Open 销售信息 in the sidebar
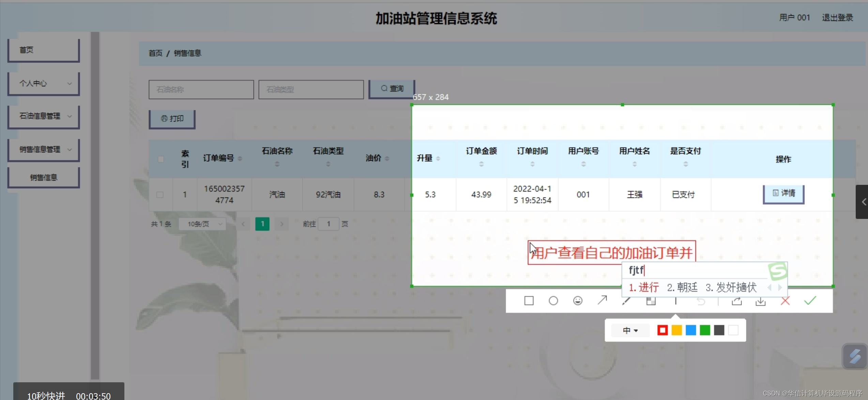 [44, 177]
